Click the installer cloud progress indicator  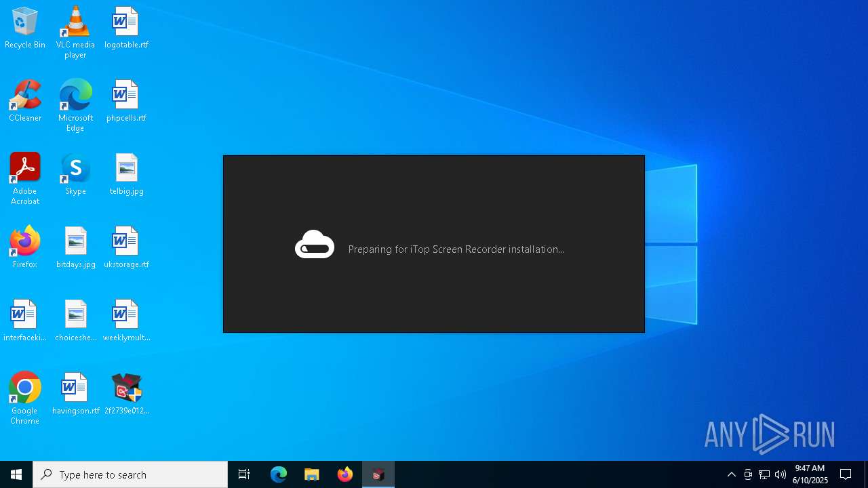[315, 245]
